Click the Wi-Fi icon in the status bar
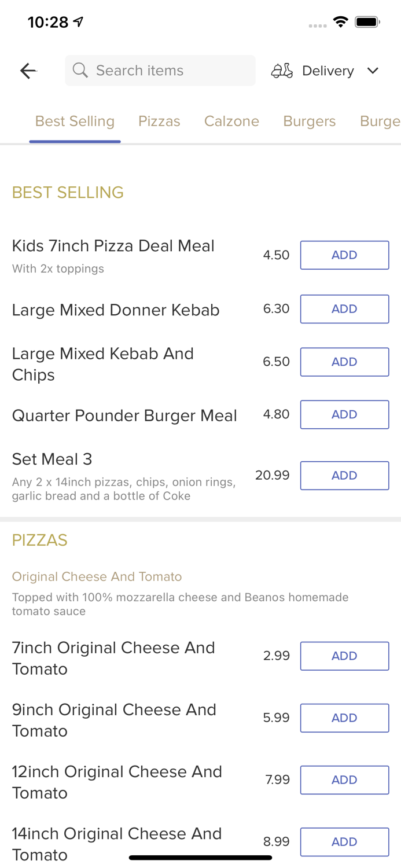Viewport: 401px width, 868px height. click(x=340, y=22)
